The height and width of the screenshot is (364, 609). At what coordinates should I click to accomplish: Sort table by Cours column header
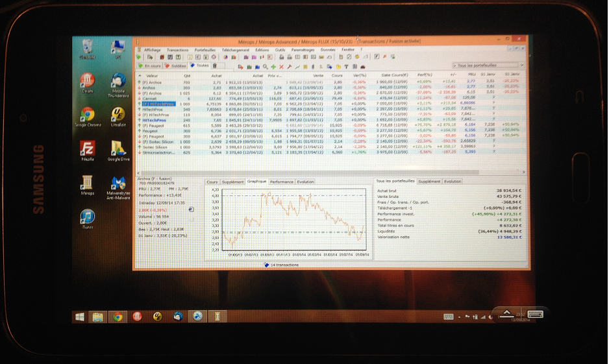(337, 75)
